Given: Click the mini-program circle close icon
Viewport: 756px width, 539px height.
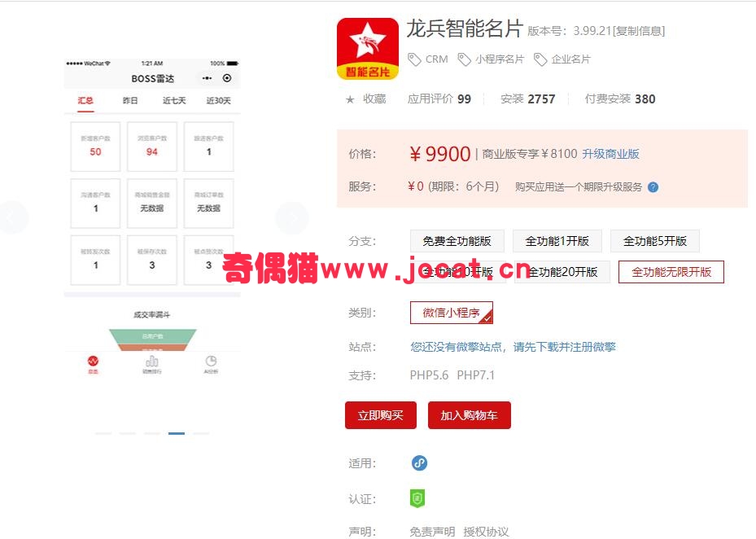Looking at the screenshot, I should (x=227, y=78).
